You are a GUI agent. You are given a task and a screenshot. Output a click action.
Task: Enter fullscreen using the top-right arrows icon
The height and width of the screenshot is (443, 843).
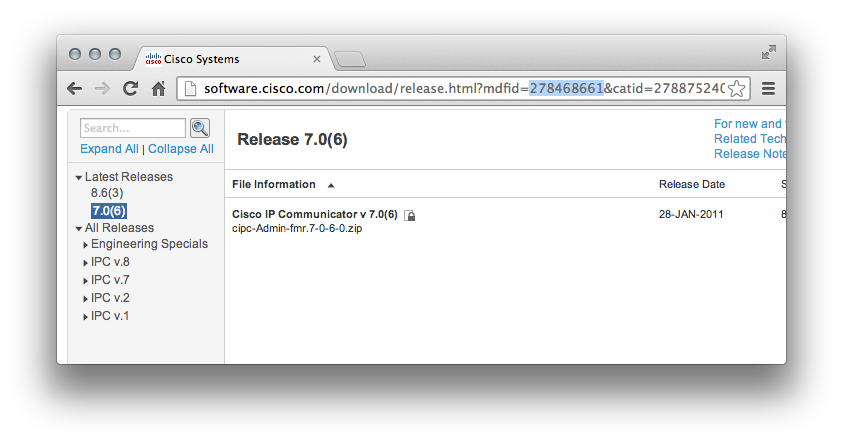(x=768, y=52)
